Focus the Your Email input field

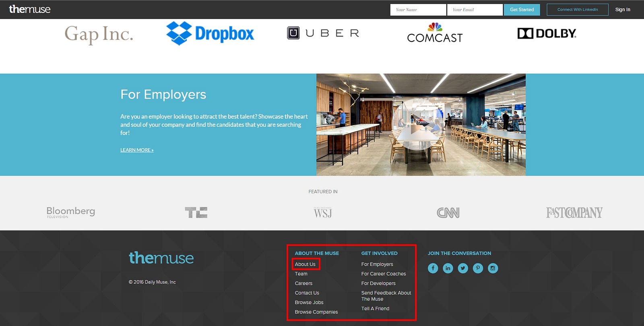coord(475,10)
